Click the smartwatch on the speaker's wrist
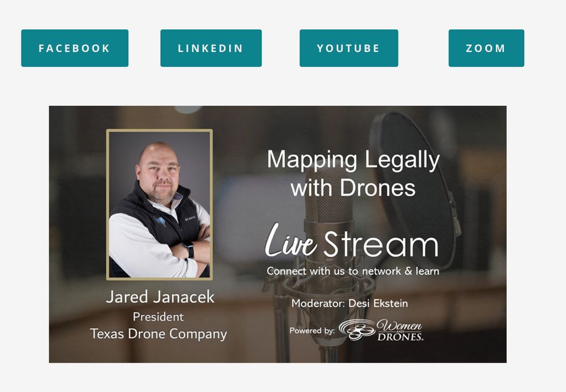The image size is (566, 392). pyautogui.click(x=189, y=249)
